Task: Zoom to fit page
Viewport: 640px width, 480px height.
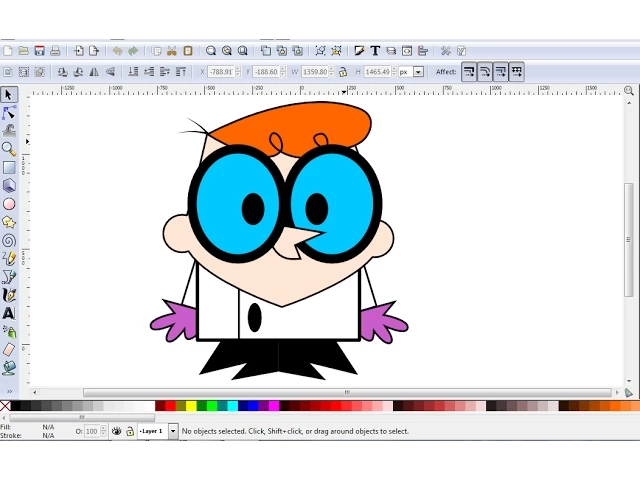Action: (x=242, y=51)
